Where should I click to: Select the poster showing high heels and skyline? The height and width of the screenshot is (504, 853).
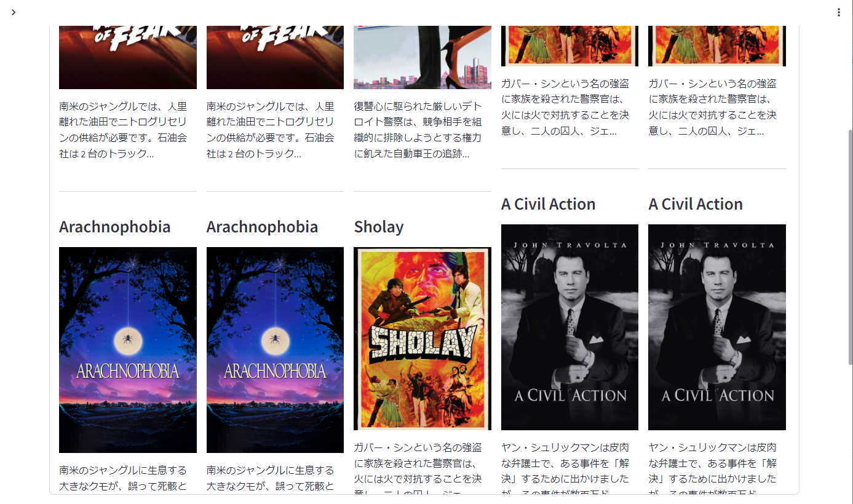pos(423,57)
